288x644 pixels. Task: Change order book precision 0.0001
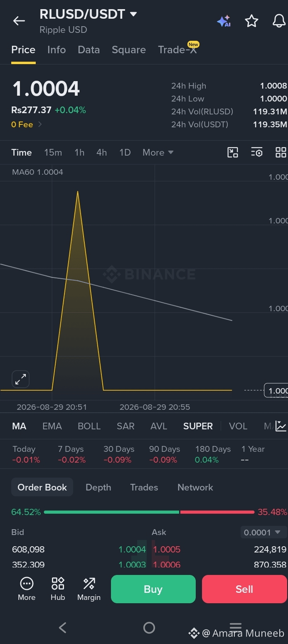(x=263, y=532)
